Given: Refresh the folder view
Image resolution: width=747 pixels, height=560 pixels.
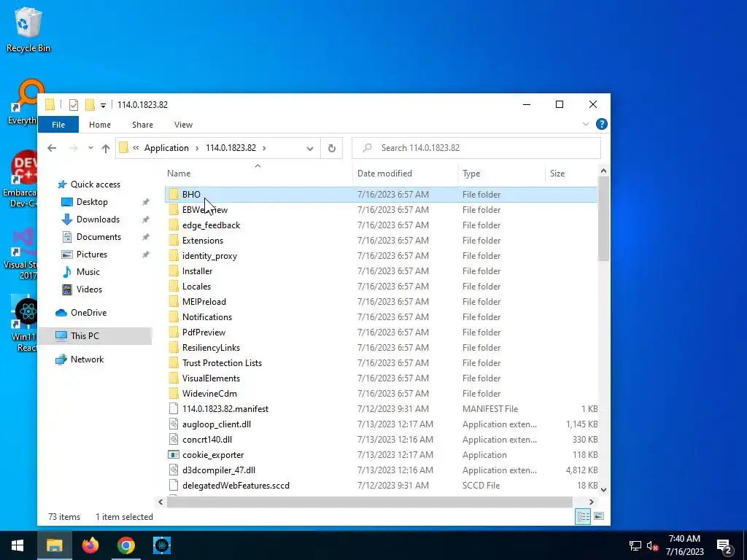Looking at the screenshot, I should [x=332, y=148].
